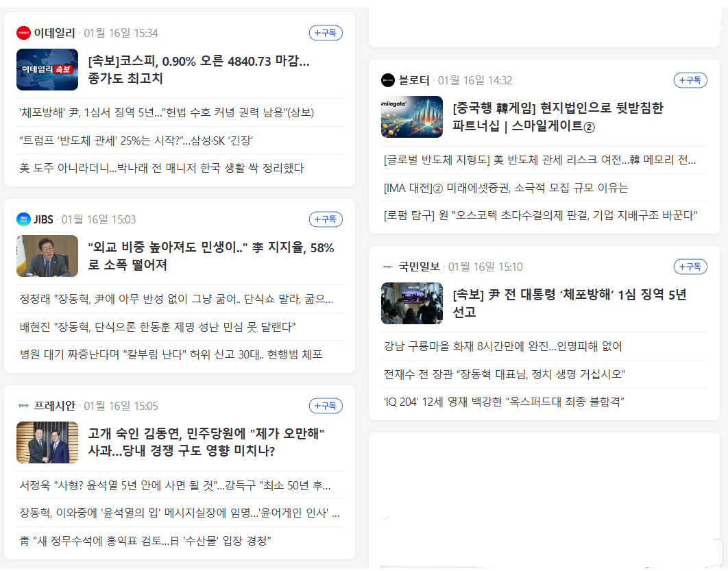Open article '정청래 "장동혁, 尹에 아무 반성 없이'
Screen dimensions: 728x571
point(176,299)
